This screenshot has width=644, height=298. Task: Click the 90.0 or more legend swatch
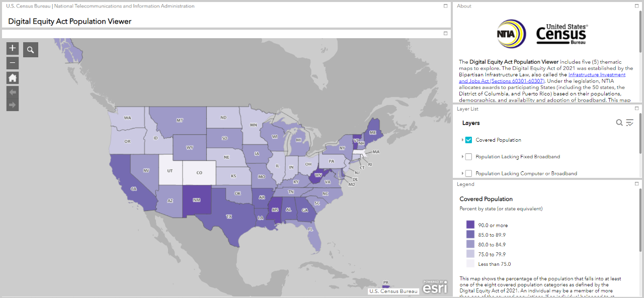point(470,225)
